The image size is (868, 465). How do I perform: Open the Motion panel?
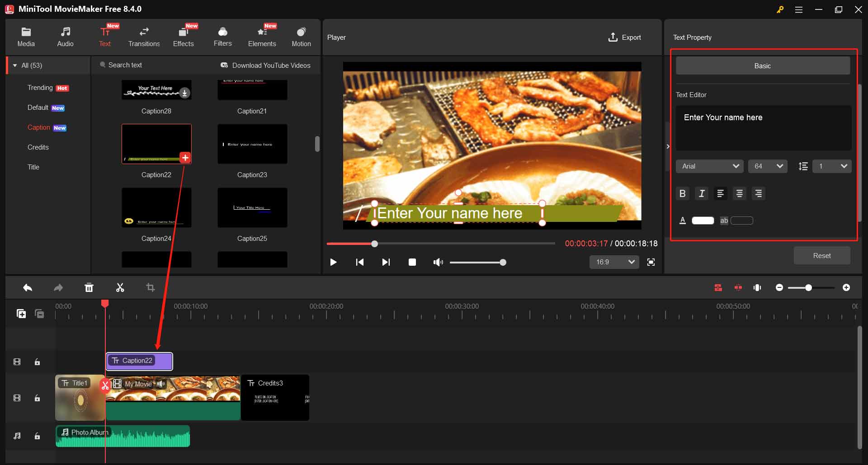pos(301,36)
